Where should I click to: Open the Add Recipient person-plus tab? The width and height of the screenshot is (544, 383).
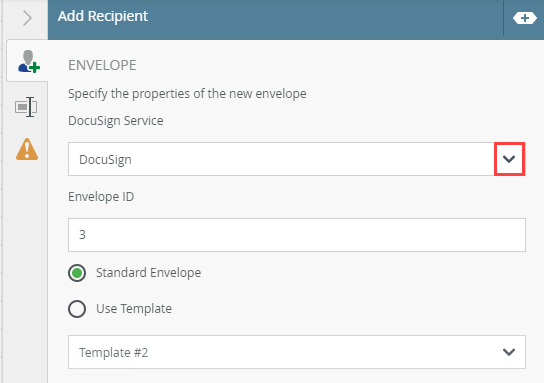click(x=28, y=61)
